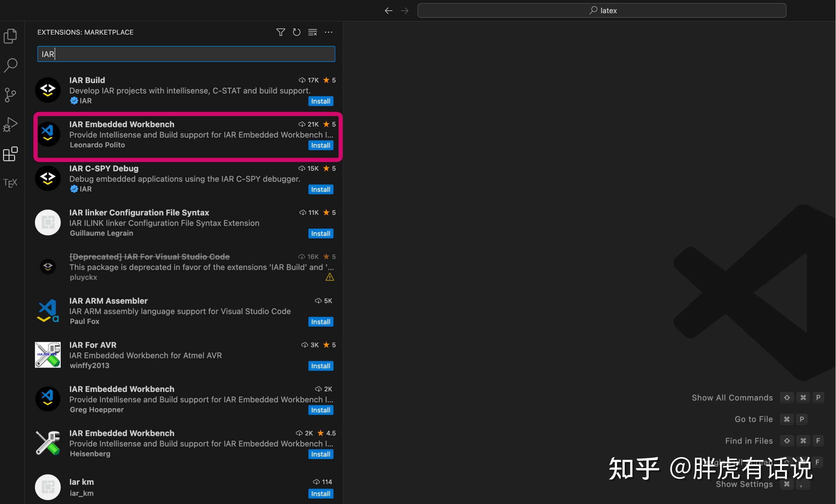Open the Extensions More Actions menu
836x504 pixels.
(328, 32)
